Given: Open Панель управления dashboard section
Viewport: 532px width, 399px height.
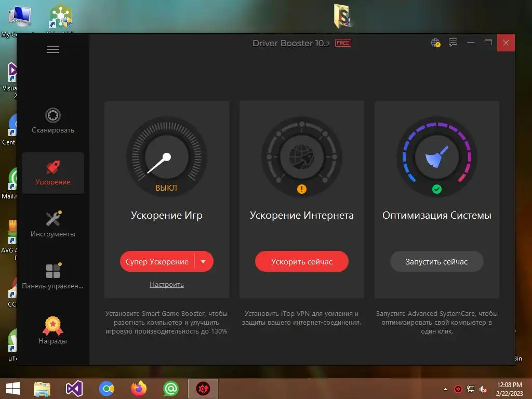Looking at the screenshot, I should tap(53, 276).
